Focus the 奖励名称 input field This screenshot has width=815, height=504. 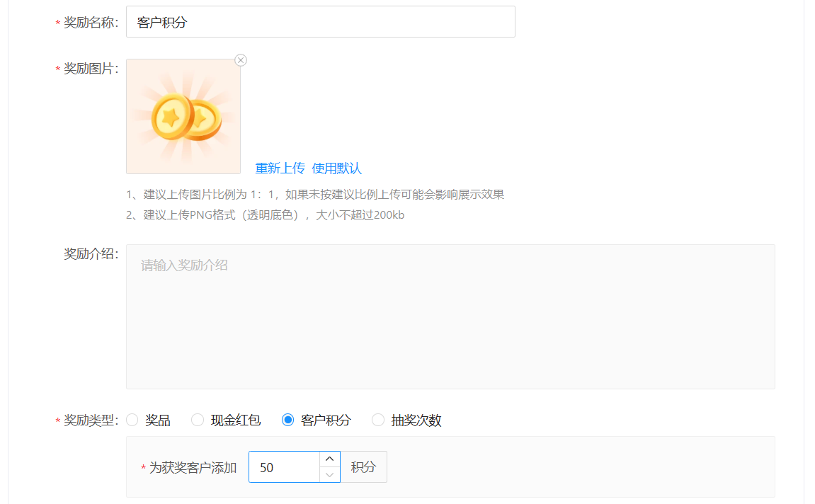pyautogui.click(x=320, y=22)
